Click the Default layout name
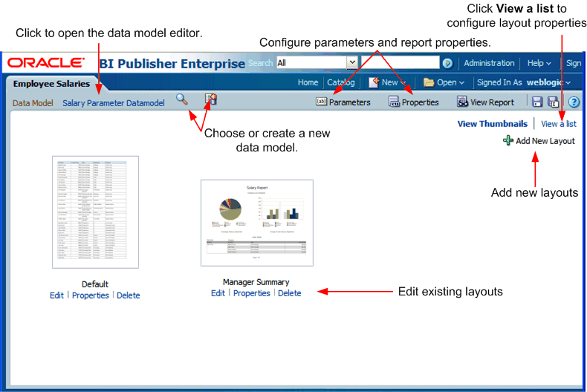This screenshot has width=587, height=392. point(94,284)
